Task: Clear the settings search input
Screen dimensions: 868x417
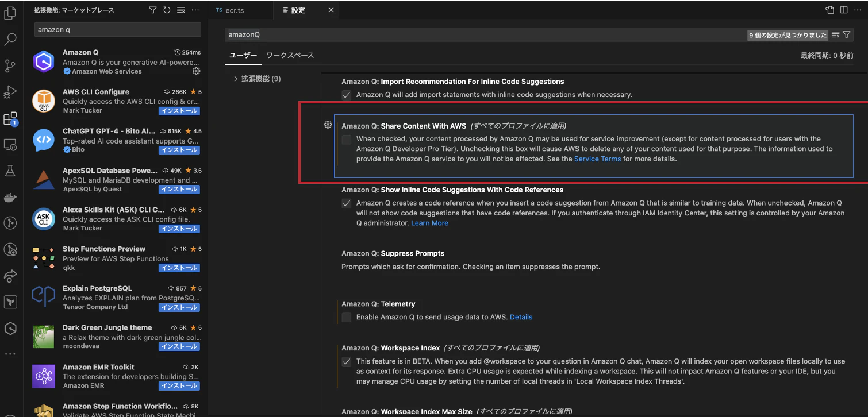Action: tap(836, 35)
